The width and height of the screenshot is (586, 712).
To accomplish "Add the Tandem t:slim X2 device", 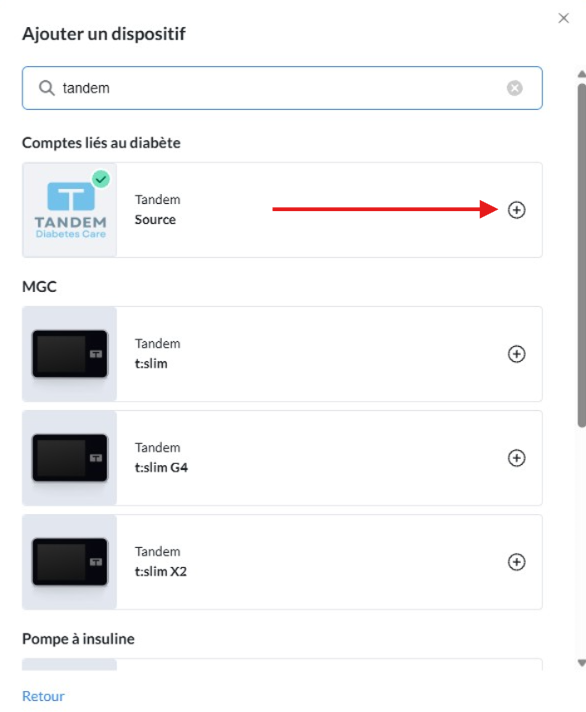I will (516, 562).
